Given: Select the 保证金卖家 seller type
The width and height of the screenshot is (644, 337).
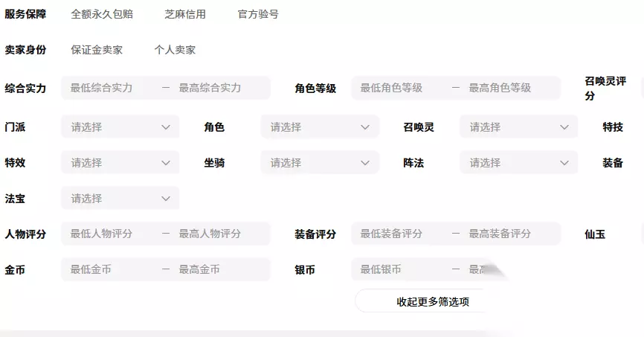Looking at the screenshot, I should [97, 50].
